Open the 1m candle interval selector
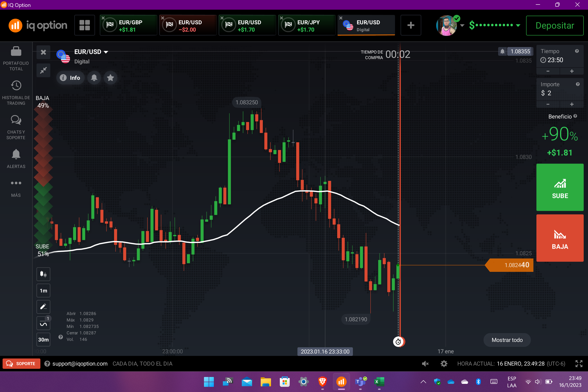Screen dimensions: 588x392 click(43, 291)
